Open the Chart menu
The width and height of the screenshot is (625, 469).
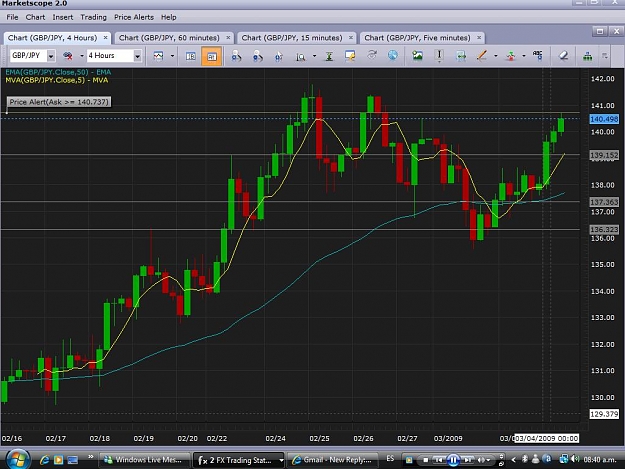tap(35, 17)
